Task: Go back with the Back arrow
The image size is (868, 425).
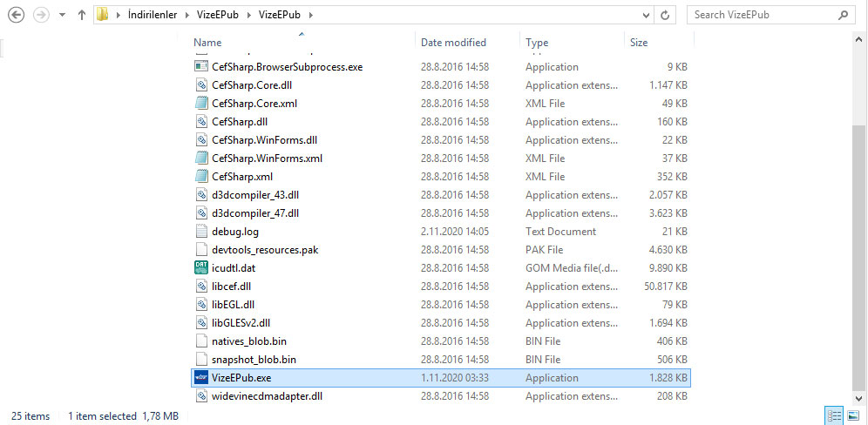Action: pyautogui.click(x=16, y=15)
